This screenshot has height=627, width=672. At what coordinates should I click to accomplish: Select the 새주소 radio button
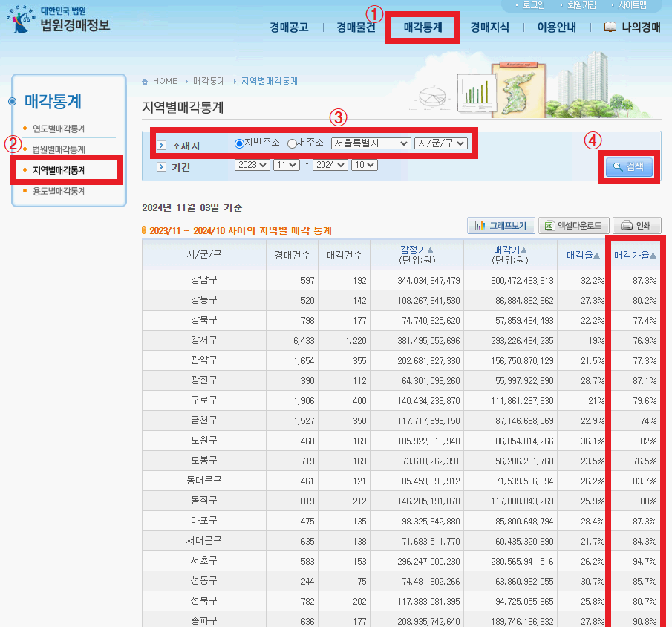point(290,143)
